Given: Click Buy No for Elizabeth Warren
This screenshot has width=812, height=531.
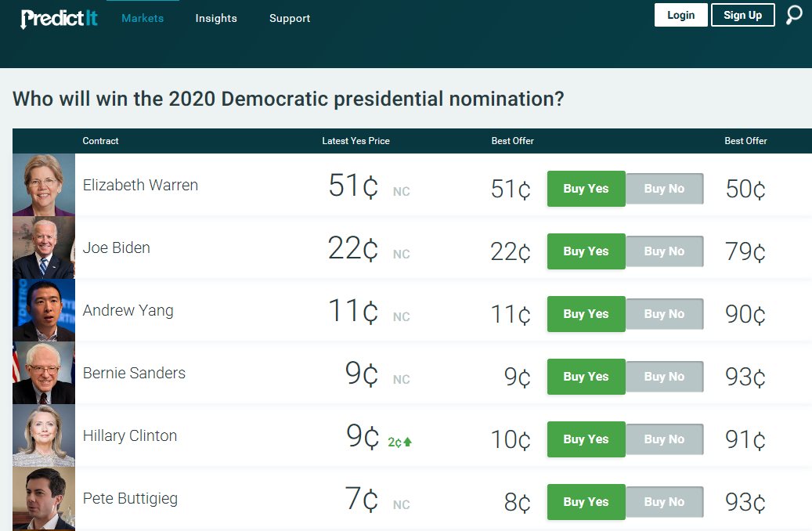Looking at the screenshot, I should click(664, 189).
